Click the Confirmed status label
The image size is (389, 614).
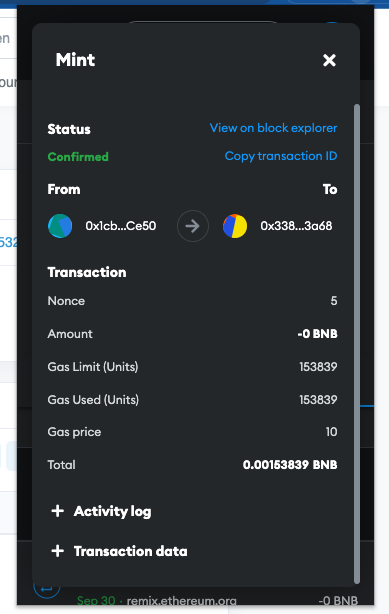tap(78, 157)
